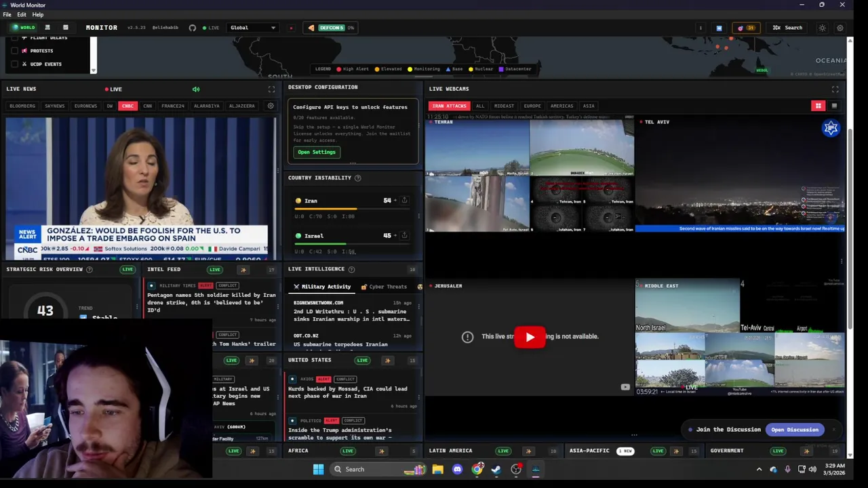This screenshot has width=868, height=488.
Task: Open the notifications badge showing 31
Action: click(746, 28)
